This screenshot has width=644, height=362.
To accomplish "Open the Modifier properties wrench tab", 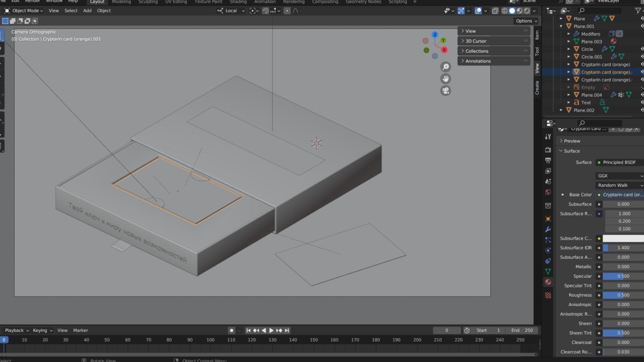I will [548, 229].
